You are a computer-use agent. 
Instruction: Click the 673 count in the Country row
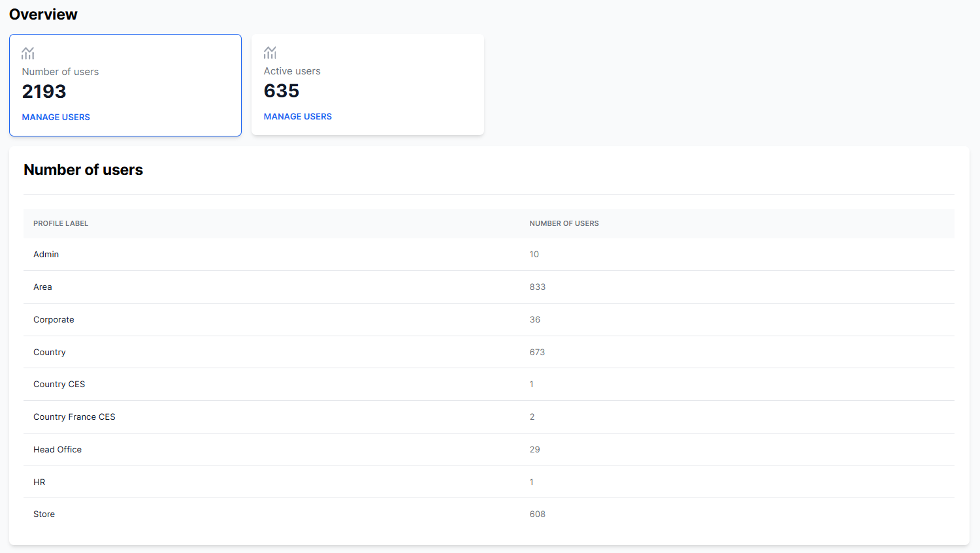[x=537, y=353]
